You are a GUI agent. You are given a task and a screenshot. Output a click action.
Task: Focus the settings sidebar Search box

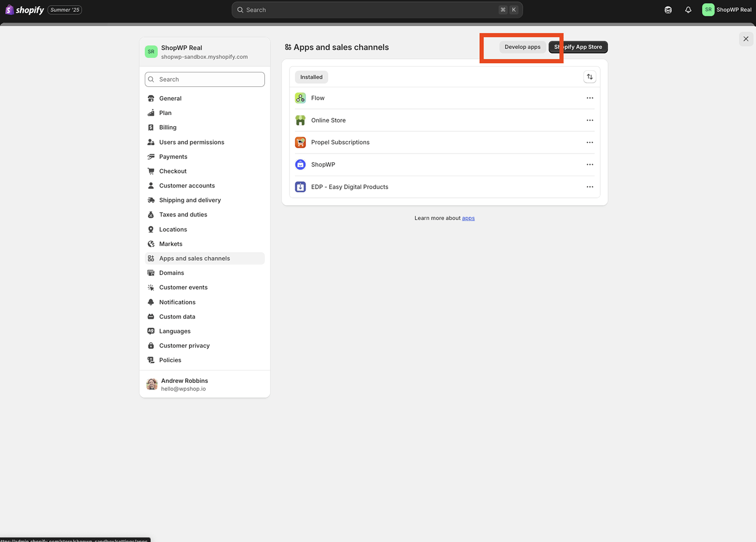tap(205, 79)
